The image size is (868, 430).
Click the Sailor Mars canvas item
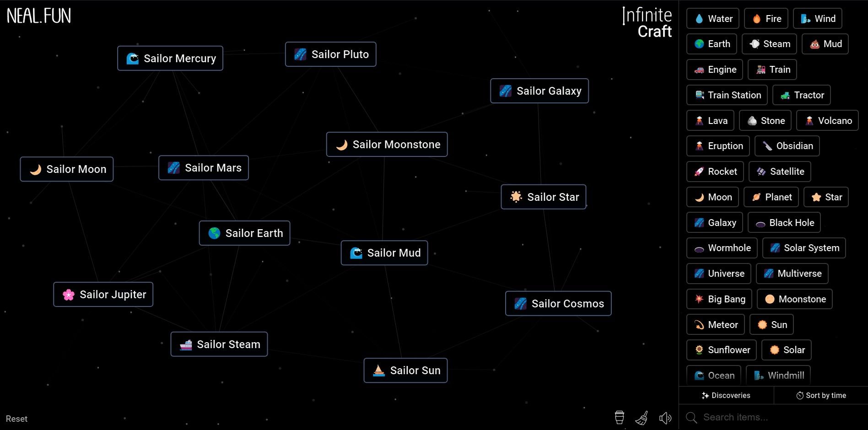(x=204, y=168)
